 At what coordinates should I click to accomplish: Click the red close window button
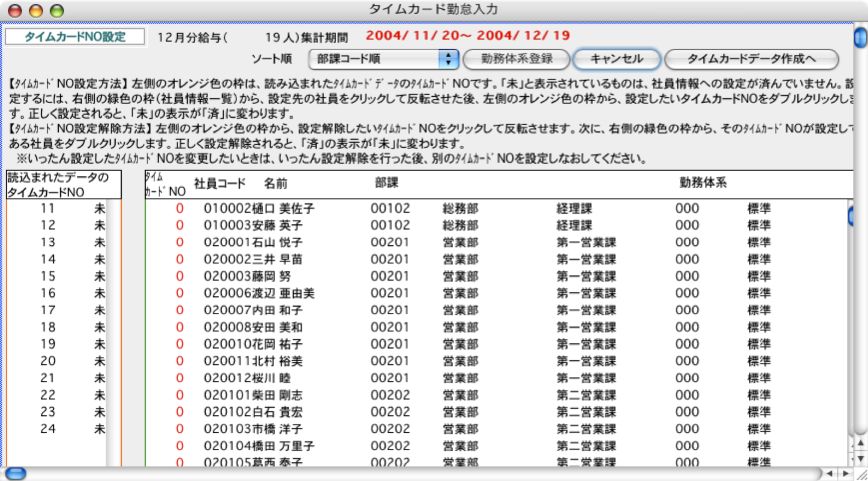(x=14, y=9)
